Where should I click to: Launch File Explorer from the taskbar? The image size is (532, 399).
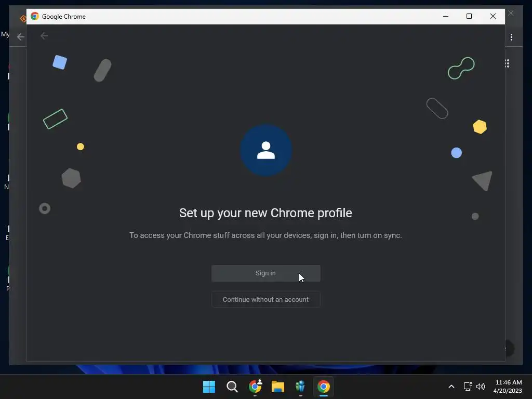pyautogui.click(x=278, y=387)
